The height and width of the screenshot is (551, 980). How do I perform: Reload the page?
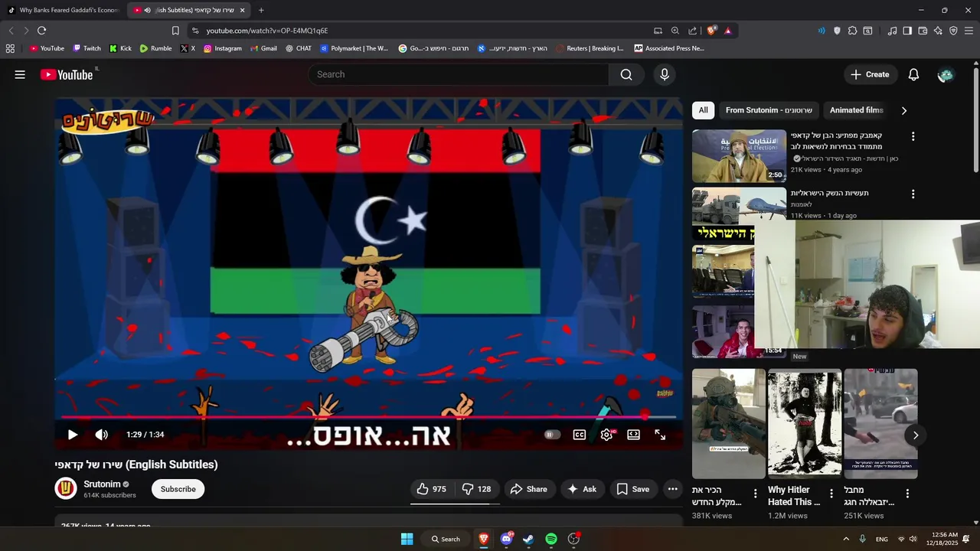click(41, 31)
